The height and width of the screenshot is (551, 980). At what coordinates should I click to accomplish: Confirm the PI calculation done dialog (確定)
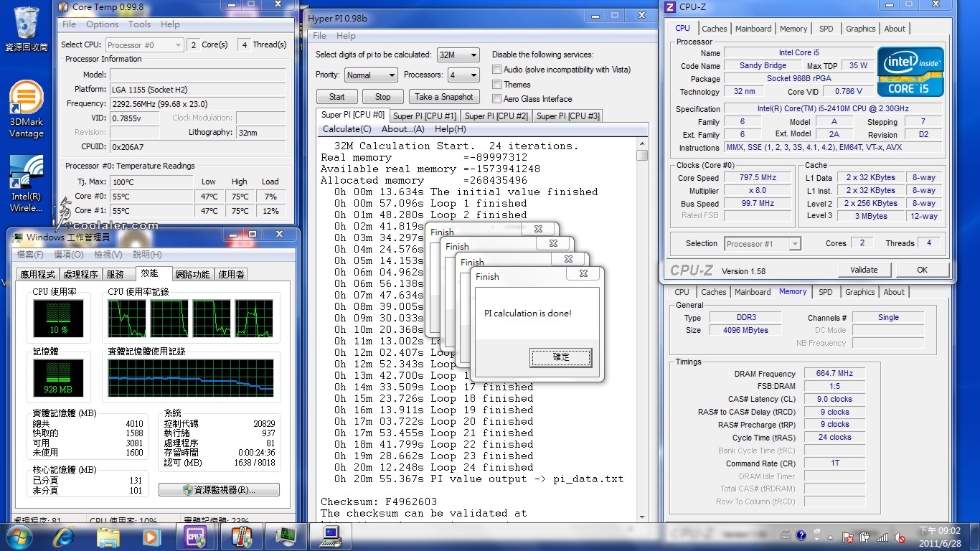click(x=561, y=357)
